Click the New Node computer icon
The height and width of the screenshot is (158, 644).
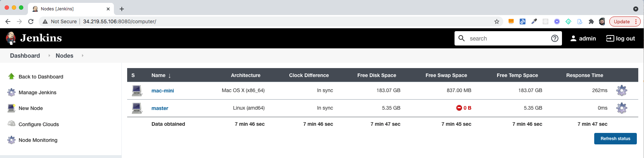(11, 108)
